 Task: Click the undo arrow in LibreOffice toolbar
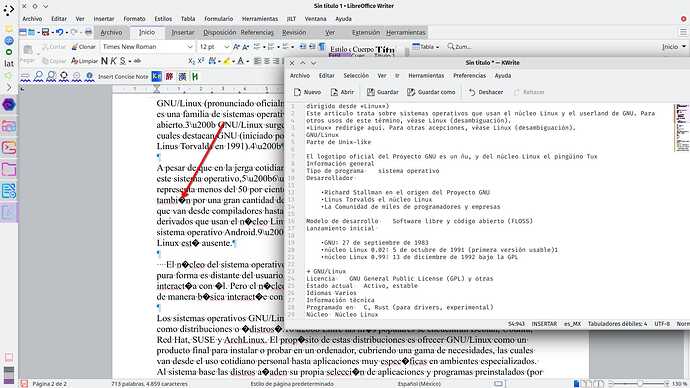pos(59,32)
